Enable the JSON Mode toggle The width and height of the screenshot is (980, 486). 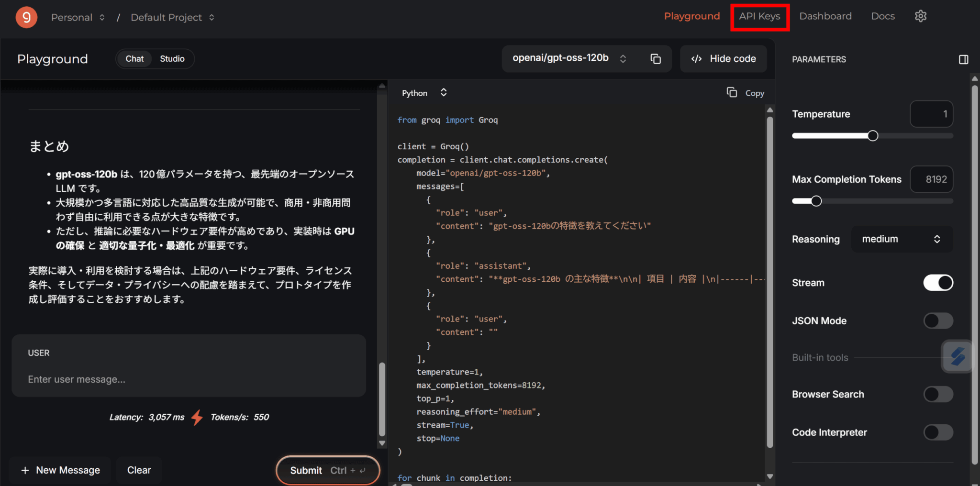pos(938,321)
